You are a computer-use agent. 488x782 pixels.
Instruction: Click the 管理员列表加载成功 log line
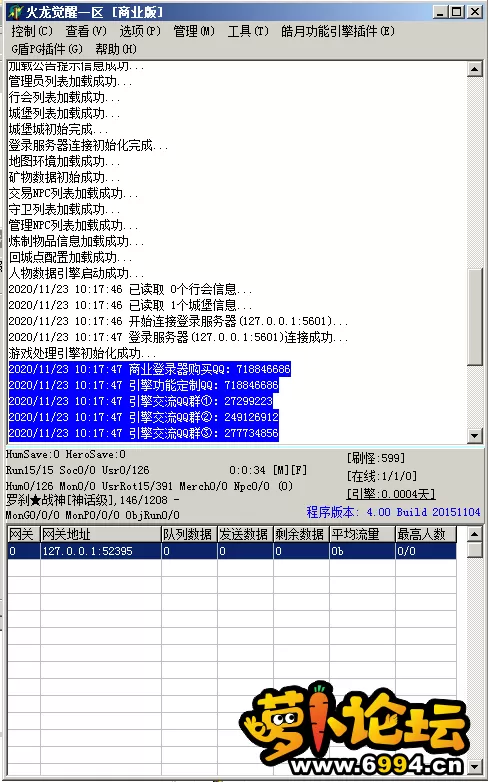click(x=70, y=82)
